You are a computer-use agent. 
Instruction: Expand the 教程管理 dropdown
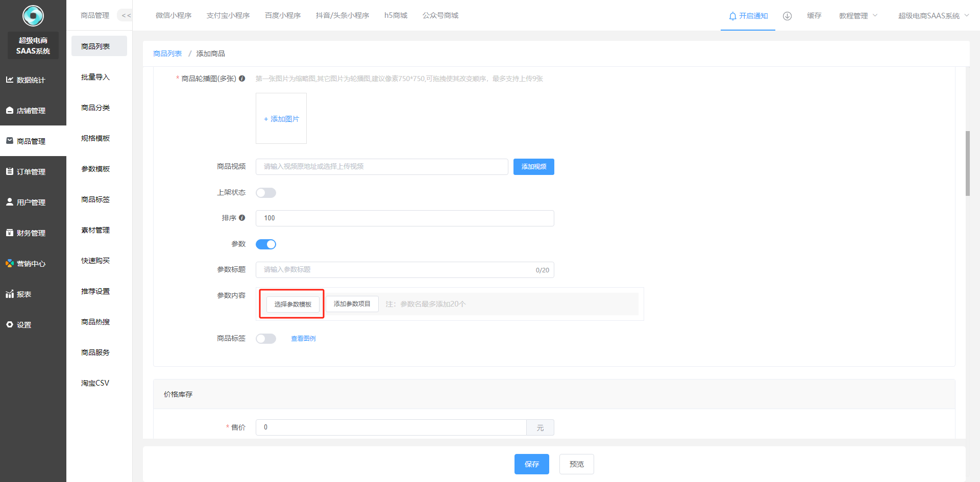point(857,16)
